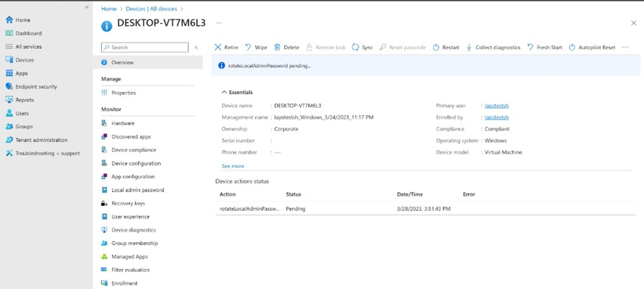Click the Pending status cell
Viewport: 644px width, 289px height.
[296, 209]
